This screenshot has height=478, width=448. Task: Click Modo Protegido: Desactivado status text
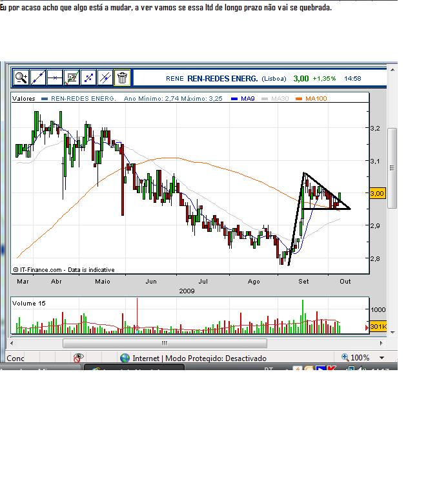[x=216, y=358]
